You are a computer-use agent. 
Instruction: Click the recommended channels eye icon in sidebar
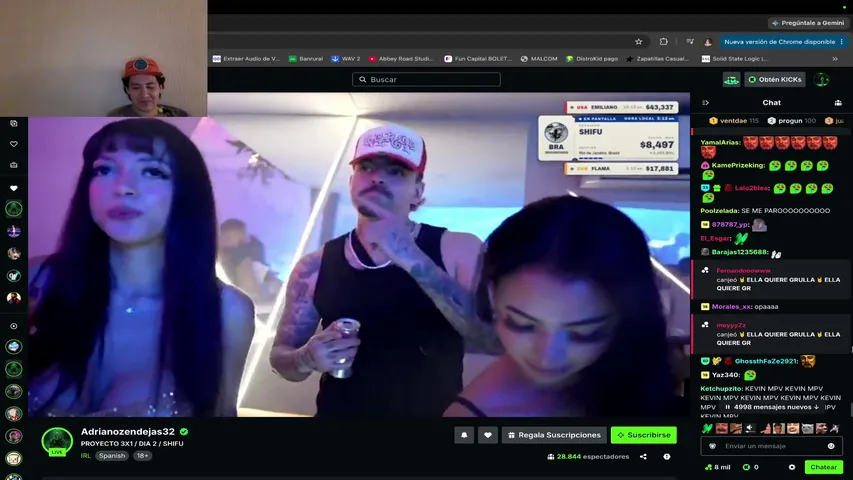pyautogui.click(x=14, y=327)
